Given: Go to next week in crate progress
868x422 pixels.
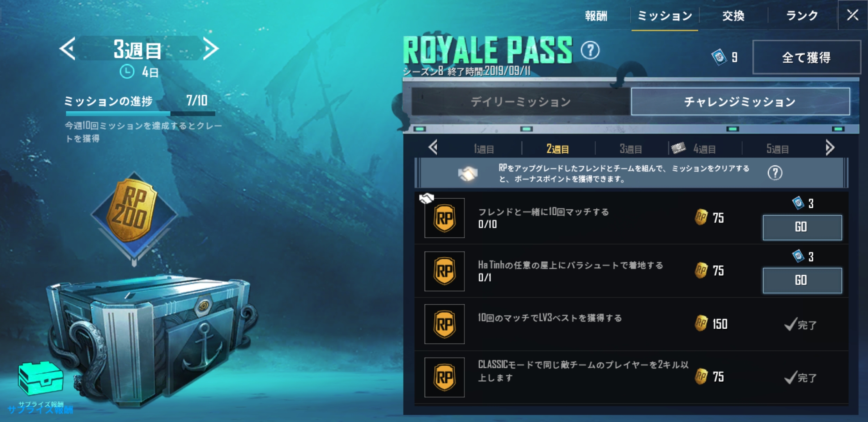Looking at the screenshot, I should tap(210, 49).
